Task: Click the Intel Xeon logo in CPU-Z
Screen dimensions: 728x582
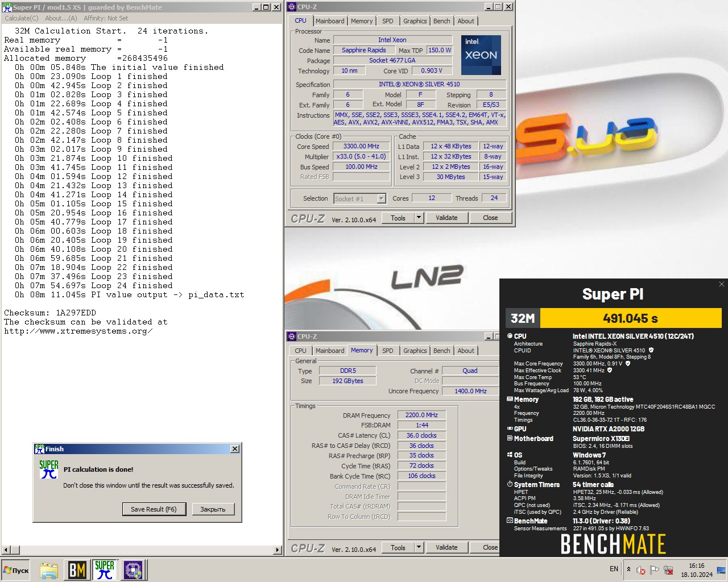Action: pyautogui.click(x=481, y=55)
